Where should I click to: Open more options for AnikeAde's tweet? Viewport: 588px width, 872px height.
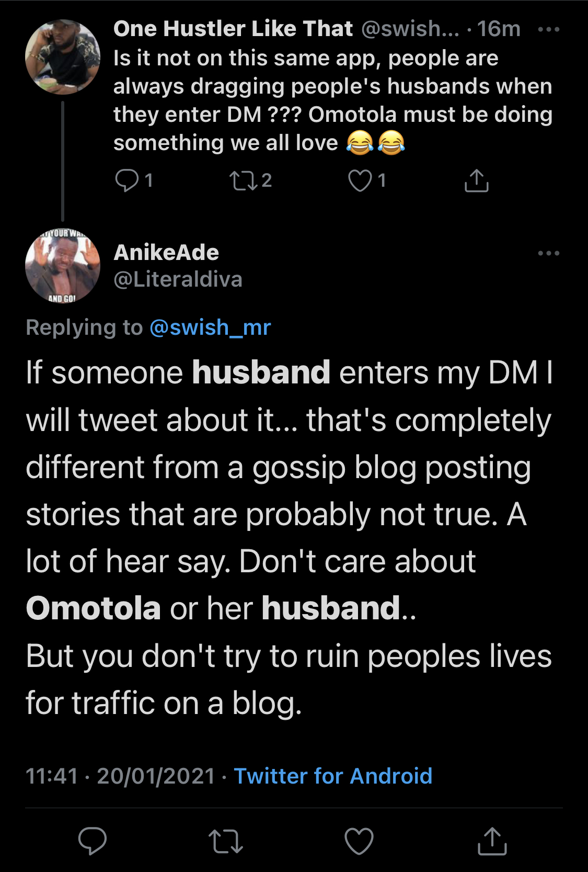548,253
